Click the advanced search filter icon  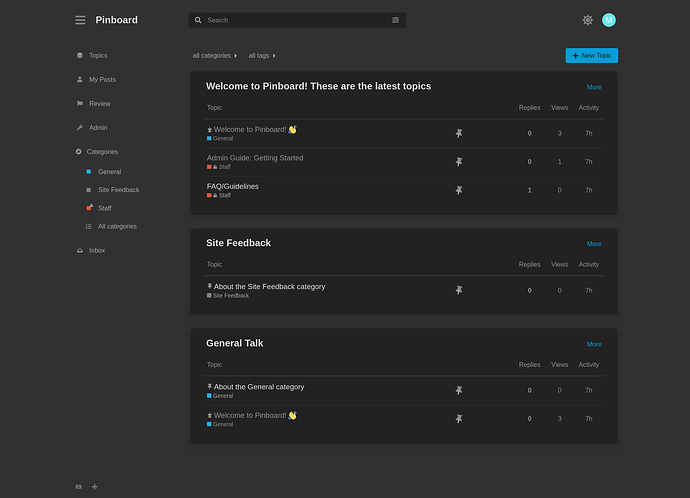tap(395, 20)
